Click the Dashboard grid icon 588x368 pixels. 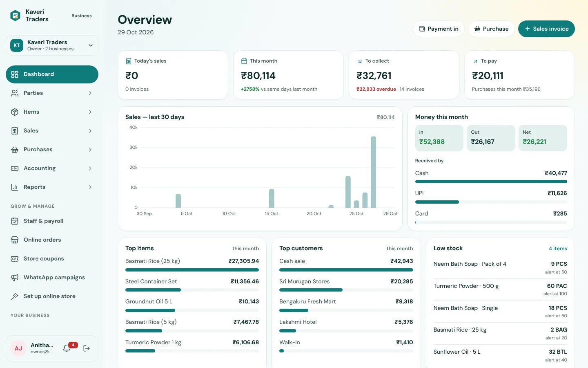tap(15, 74)
